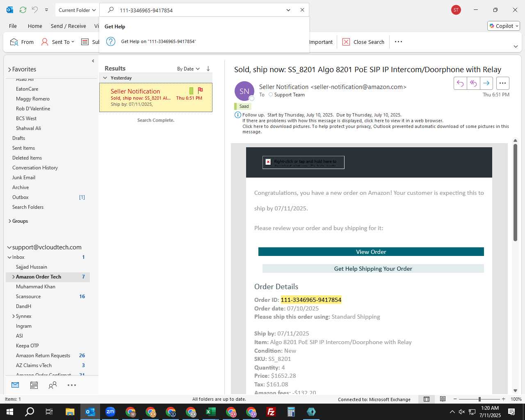The width and height of the screenshot is (525, 420).
Task: Open the Sent To filter dropdown
Action: (58, 42)
